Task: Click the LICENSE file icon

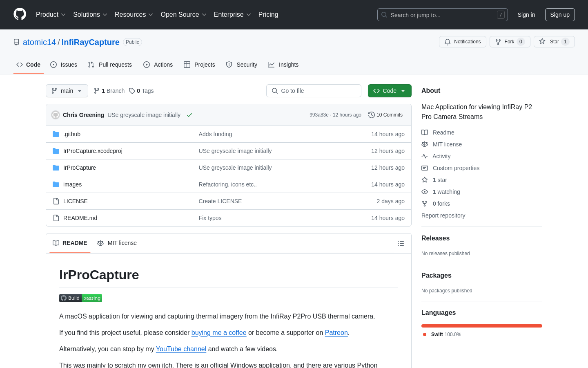Action: tap(56, 201)
